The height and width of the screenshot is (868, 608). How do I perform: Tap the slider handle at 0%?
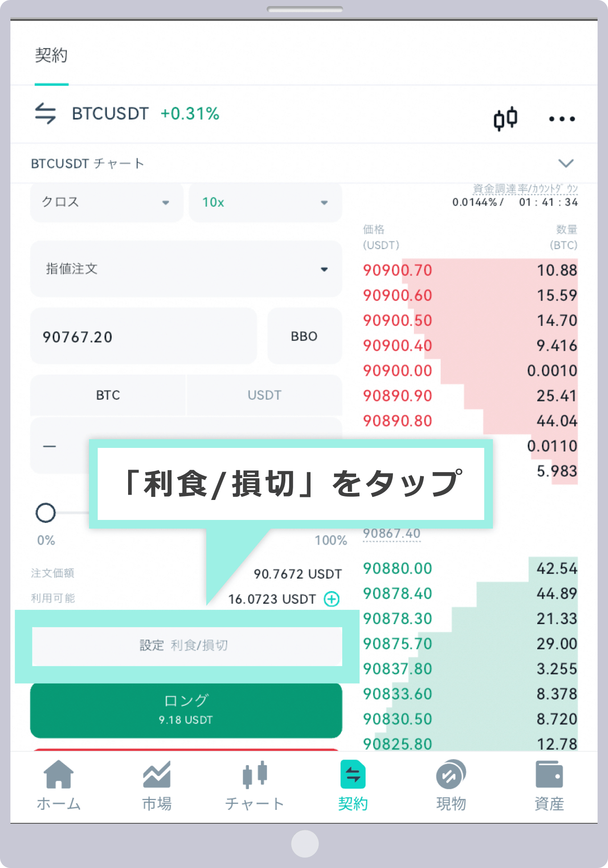pyautogui.click(x=46, y=513)
